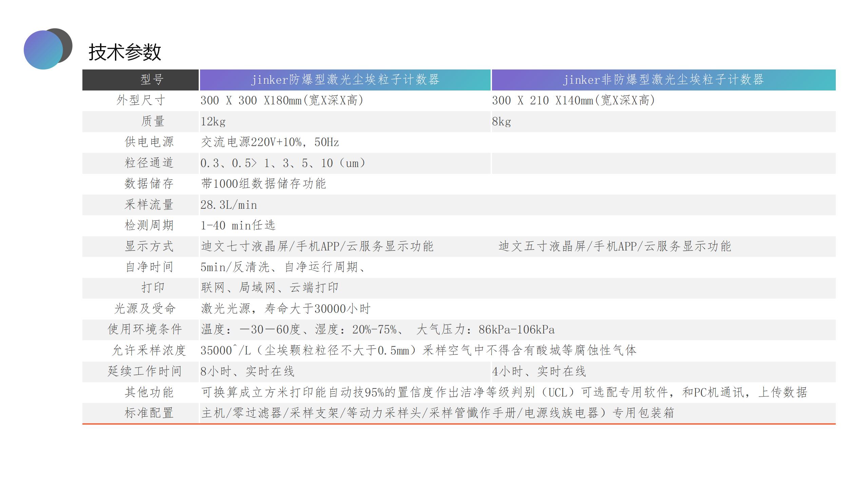The width and height of the screenshot is (868, 488).
Task: Select the 4小时、实时在线 cell
Action: [x=539, y=372]
